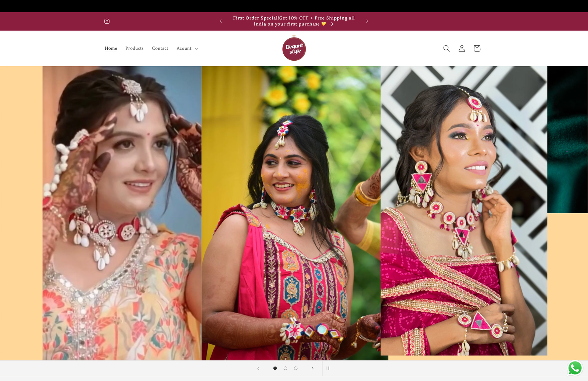This screenshot has height=381, width=588.
Task: Show next announcement in top bar
Action: point(367,21)
